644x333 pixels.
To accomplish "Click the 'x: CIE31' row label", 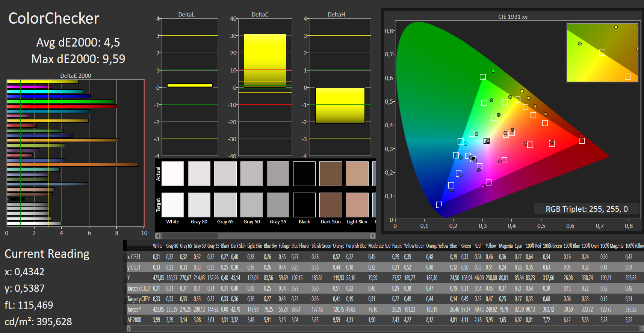I will pyautogui.click(x=134, y=257).
